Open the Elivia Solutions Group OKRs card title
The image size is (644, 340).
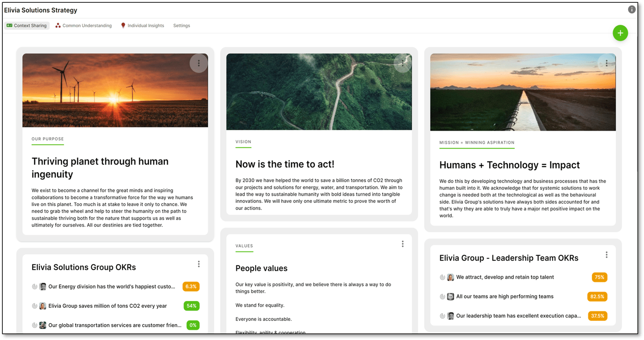83,267
